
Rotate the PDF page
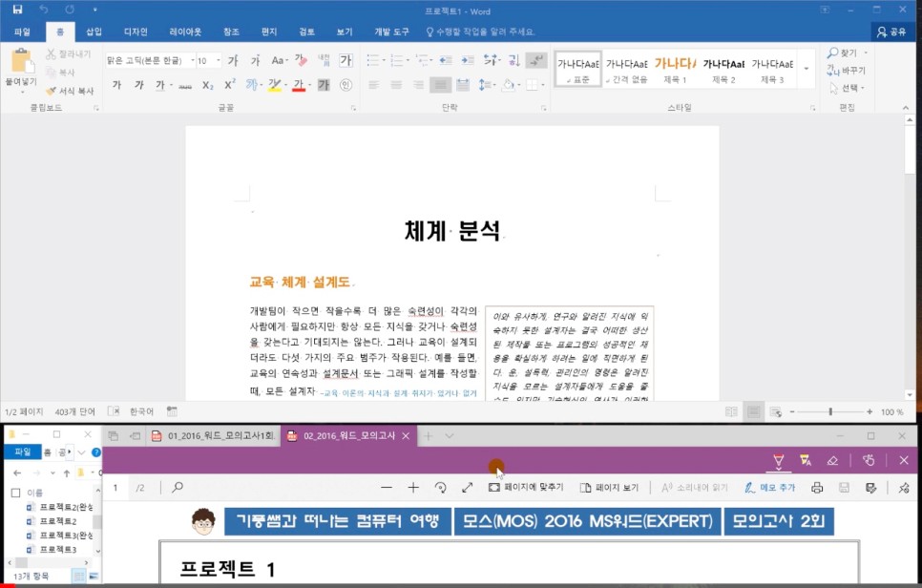[x=440, y=488]
